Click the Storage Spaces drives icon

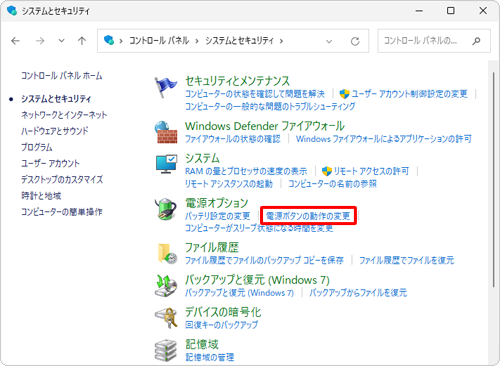pos(166,350)
